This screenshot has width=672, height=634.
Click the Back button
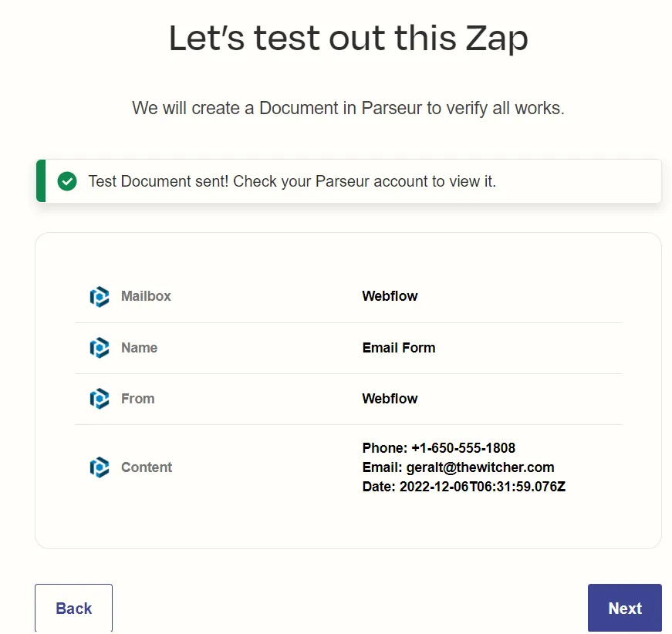(73, 608)
